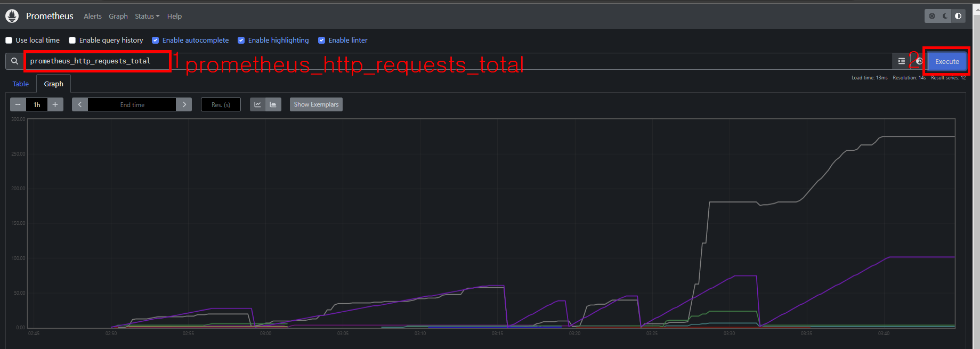Click the Result series: 12 text
The height and width of the screenshot is (349, 980).
948,78
